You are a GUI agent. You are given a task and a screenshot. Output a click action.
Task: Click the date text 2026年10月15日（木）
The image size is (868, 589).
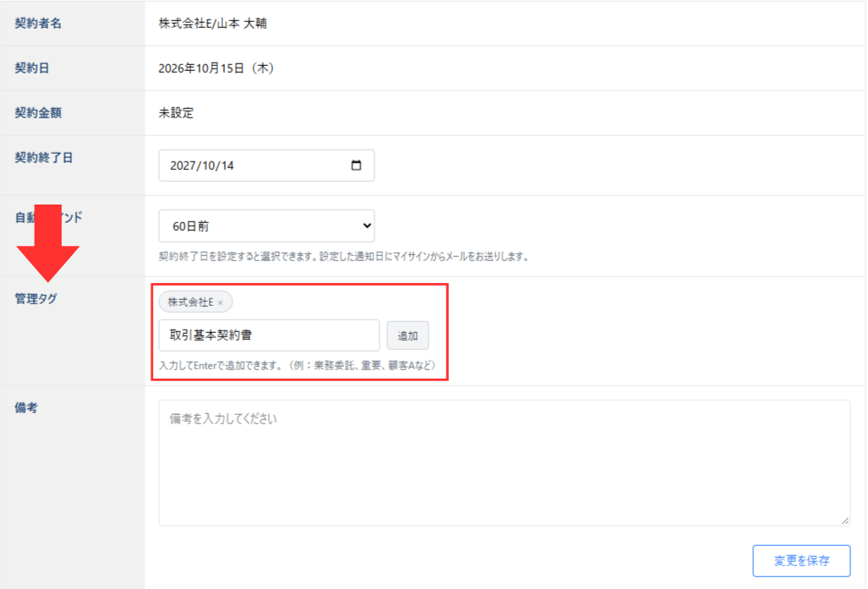(216, 68)
